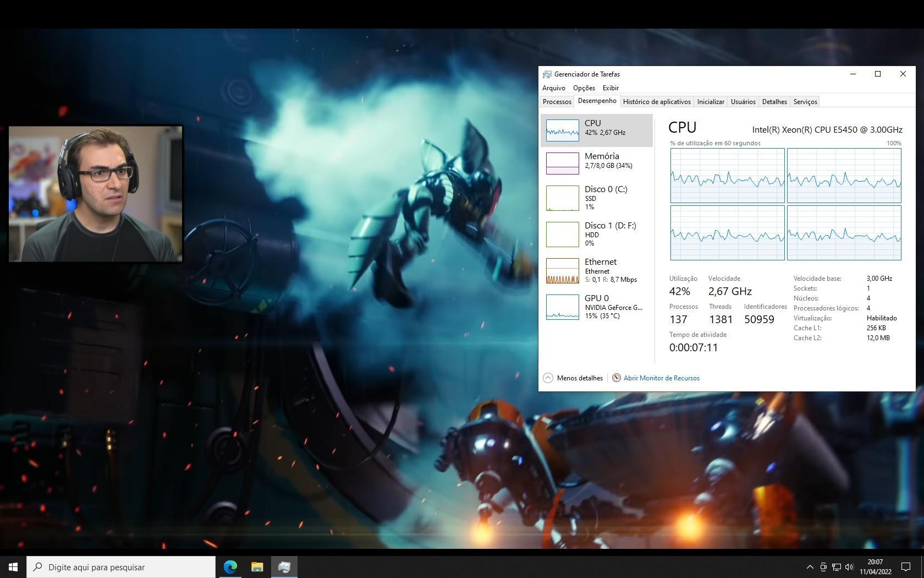Click the Memória mini graph thumbnail
The width and height of the screenshot is (924, 578).
[x=562, y=163]
